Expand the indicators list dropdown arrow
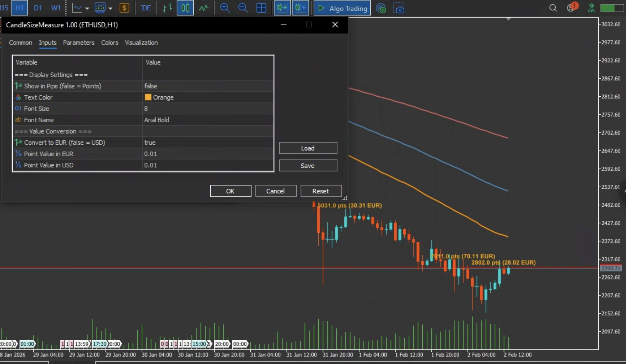Image resolution: width=626 pixels, height=364 pixels. (110, 9)
